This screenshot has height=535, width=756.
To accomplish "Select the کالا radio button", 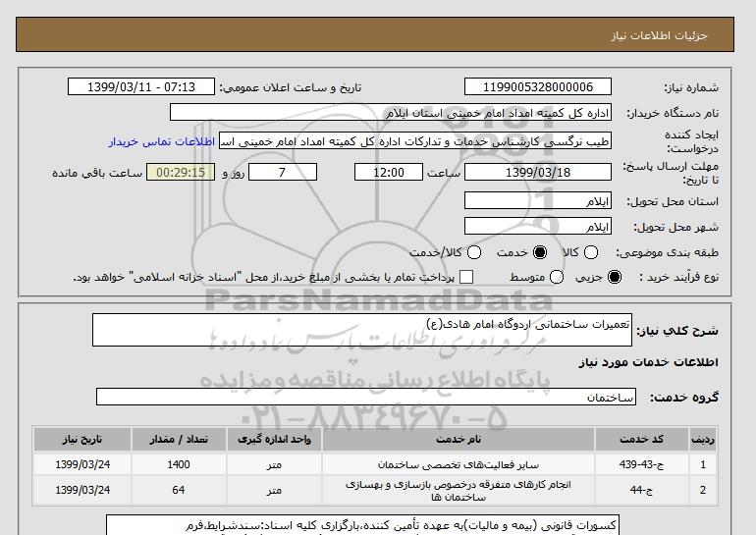I will tap(591, 252).
